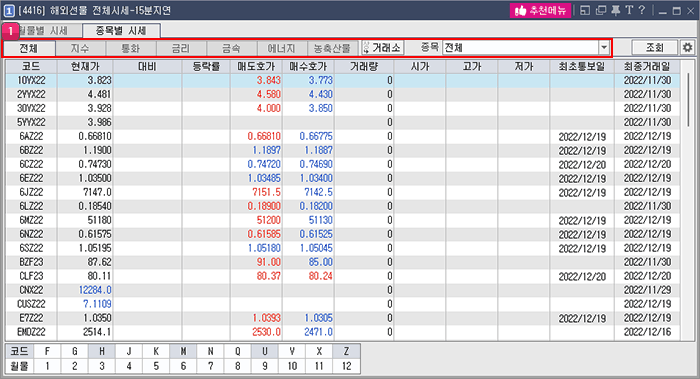Image resolution: width=700 pixels, height=379 pixels.
Task: Select the 통화 category filter
Action: point(131,48)
